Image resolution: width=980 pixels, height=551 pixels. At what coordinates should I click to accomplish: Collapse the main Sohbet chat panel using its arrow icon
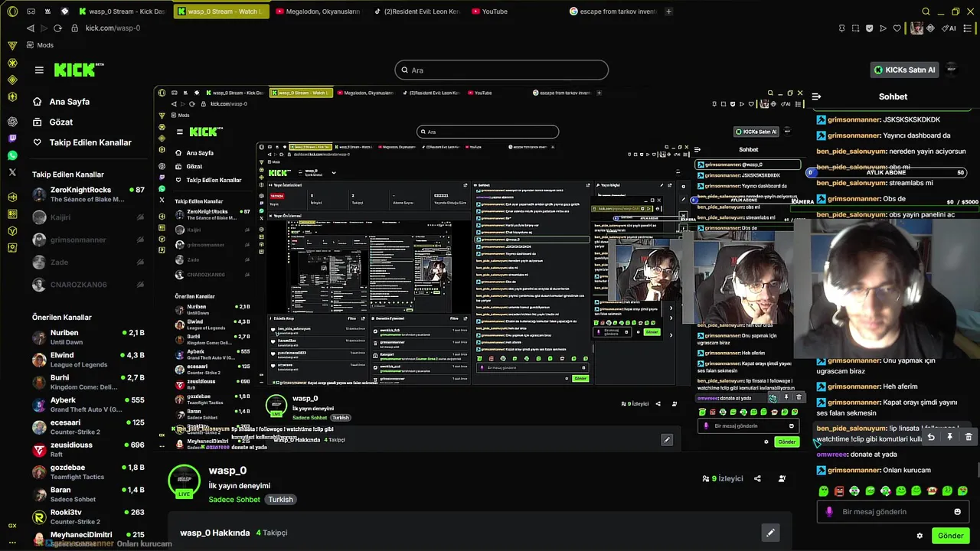pyautogui.click(x=816, y=96)
